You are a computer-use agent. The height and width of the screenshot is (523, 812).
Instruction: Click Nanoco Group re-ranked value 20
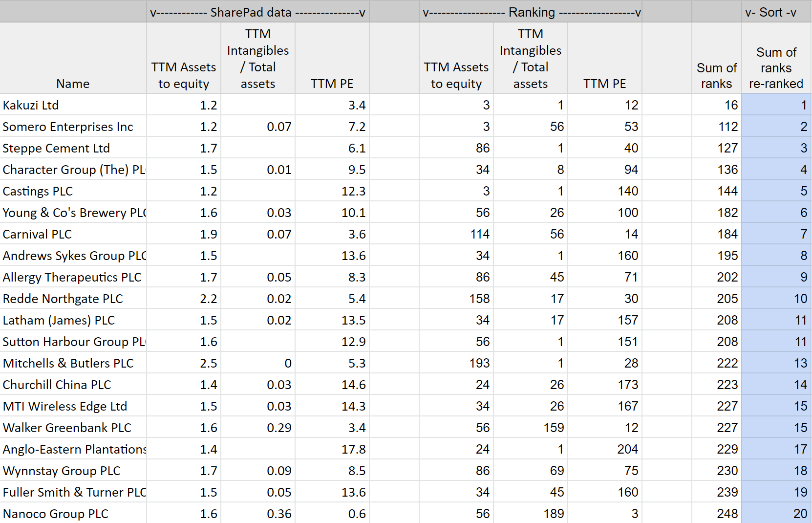coord(776,513)
